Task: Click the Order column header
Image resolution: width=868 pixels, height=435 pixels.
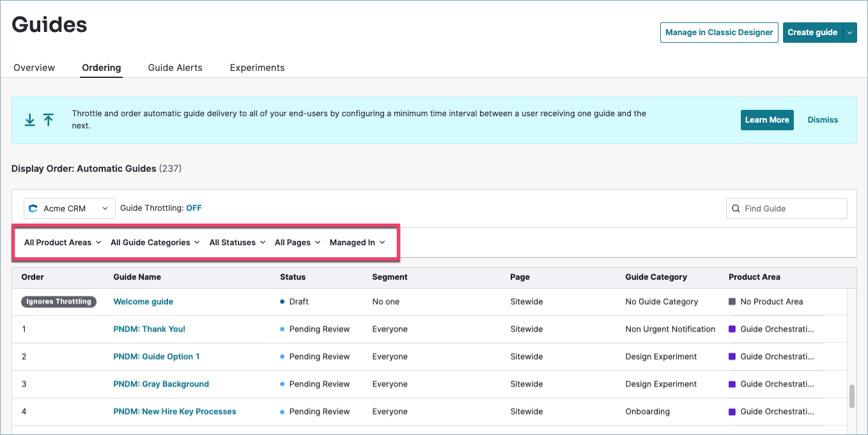Action: [33, 277]
